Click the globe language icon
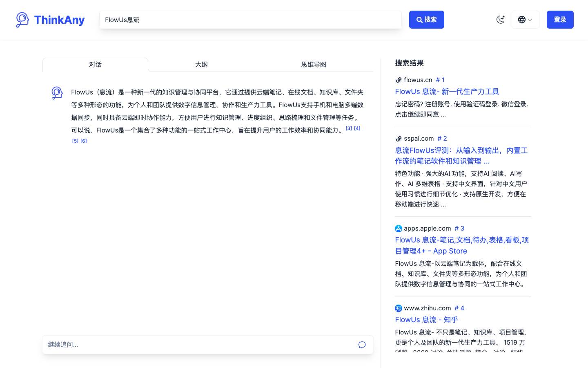The width and height of the screenshot is (588, 368). coord(522,19)
